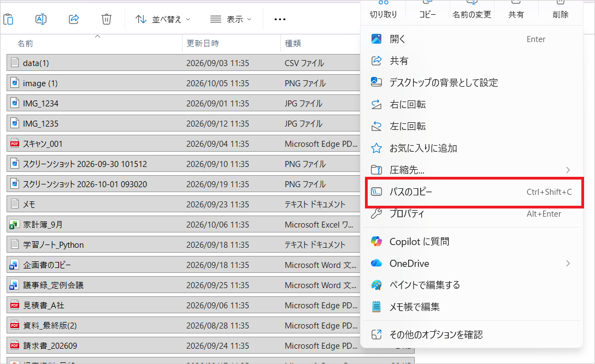Select 名前の変更 in the context menu top bar
Image resolution: width=595 pixels, height=364 pixels.
[472, 14]
